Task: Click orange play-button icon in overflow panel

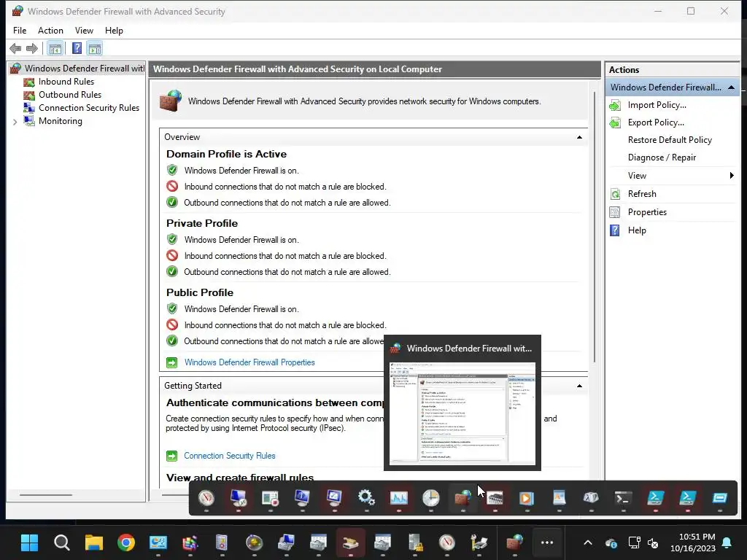Action: click(x=527, y=498)
